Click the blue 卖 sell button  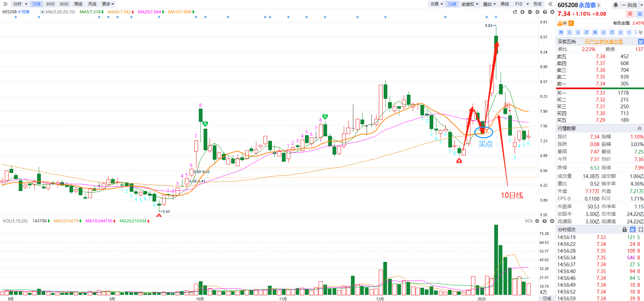640,14
